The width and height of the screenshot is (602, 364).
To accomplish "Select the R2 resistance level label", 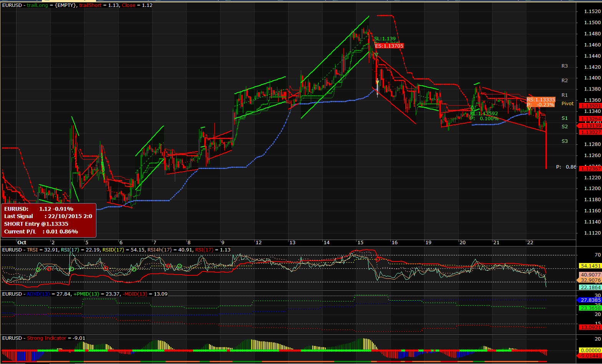I will pyautogui.click(x=564, y=81).
